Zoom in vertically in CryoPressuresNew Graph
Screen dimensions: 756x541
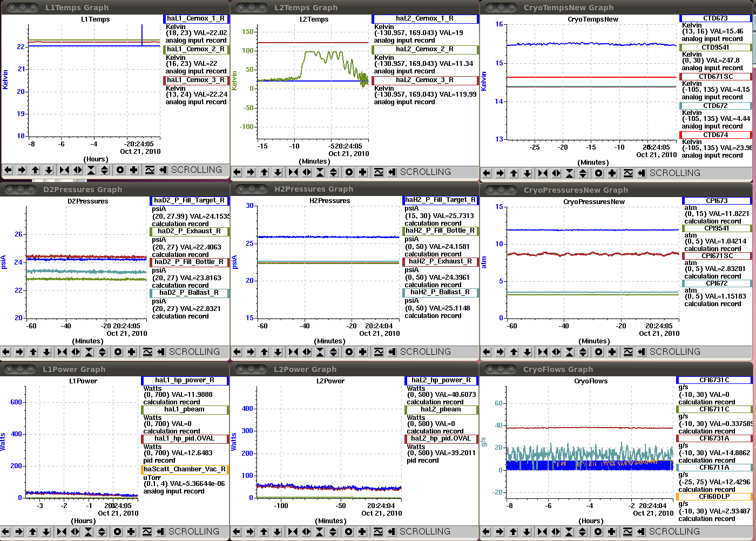pos(570,352)
